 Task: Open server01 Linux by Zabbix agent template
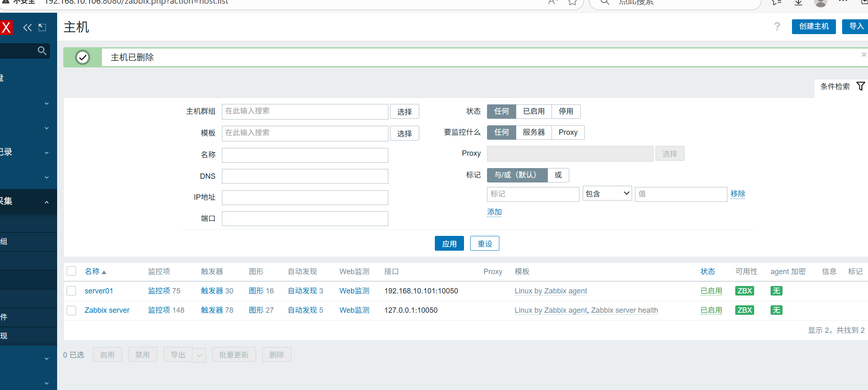551,291
